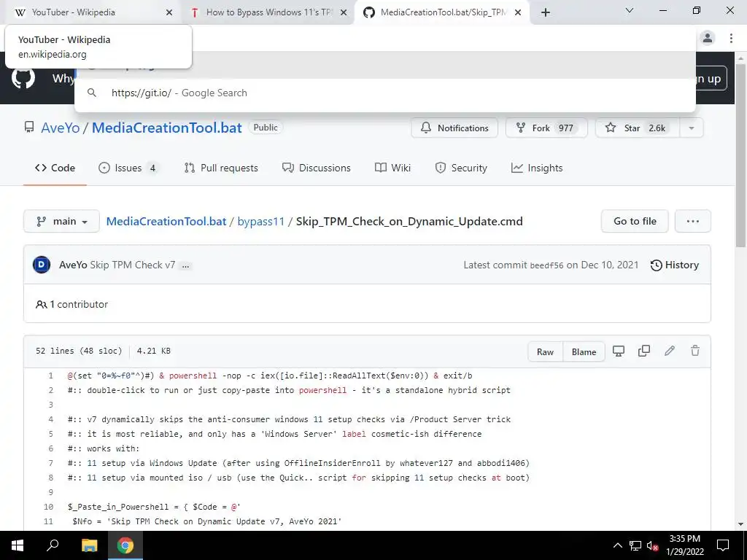
Task: Open new browser tab with plus
Action: coord(546,13)
